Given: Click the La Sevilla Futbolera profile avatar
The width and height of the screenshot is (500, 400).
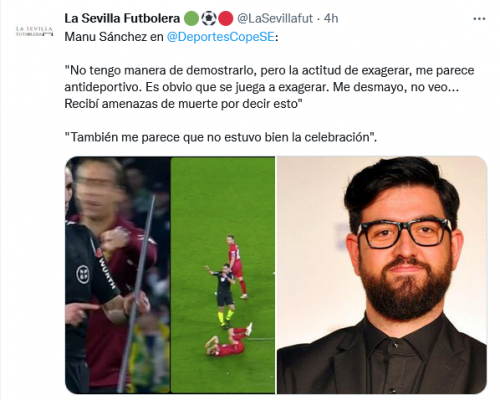Looking at the screenshot, I should (34, 31).
